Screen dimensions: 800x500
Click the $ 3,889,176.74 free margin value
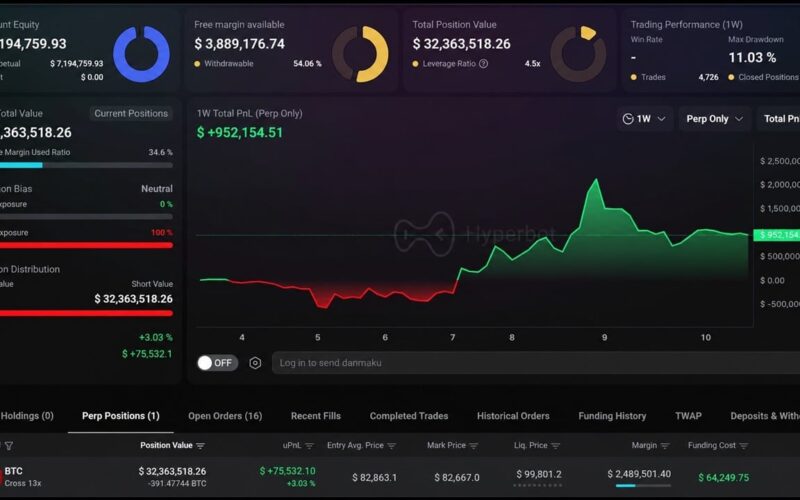(239, 44)
